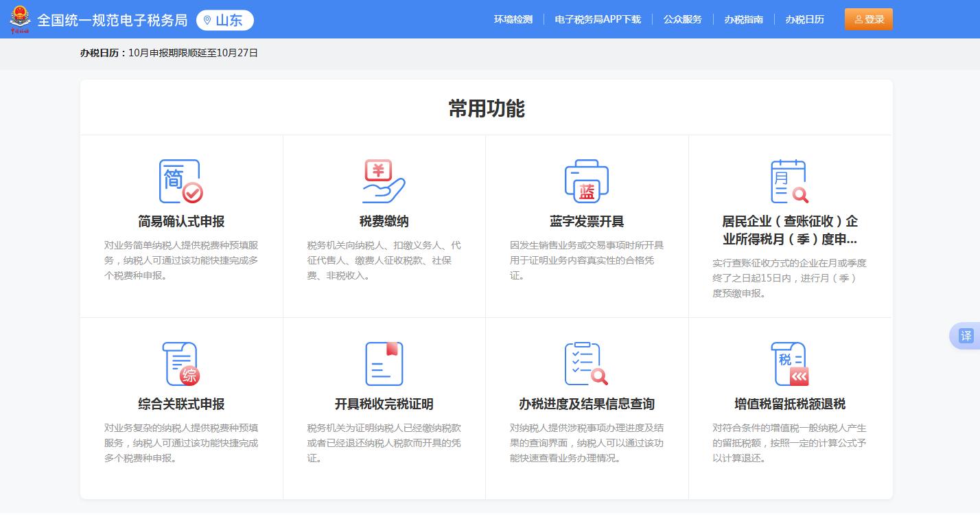This screenshot has height=515, width=980.
Task: Click the 10月申报期限顺延至10月27日 notice
Action: click(193, 53)
